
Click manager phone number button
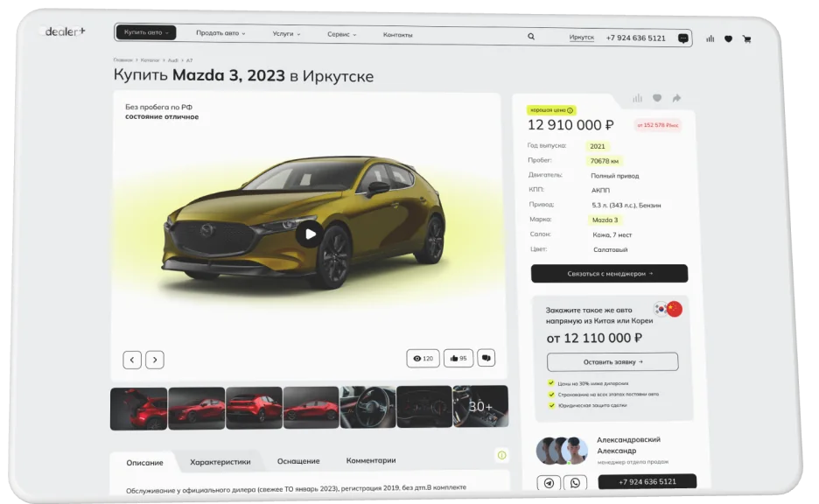(x=647, y=481)
